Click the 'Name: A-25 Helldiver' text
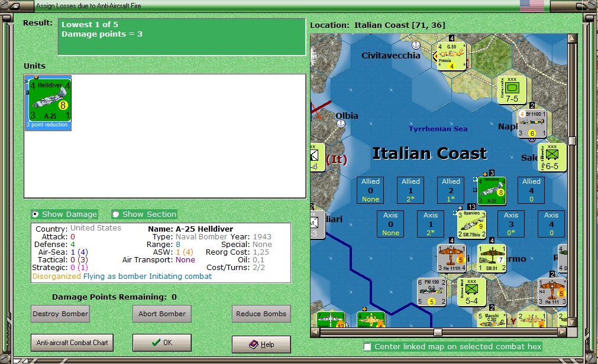 tap(190, 229)
